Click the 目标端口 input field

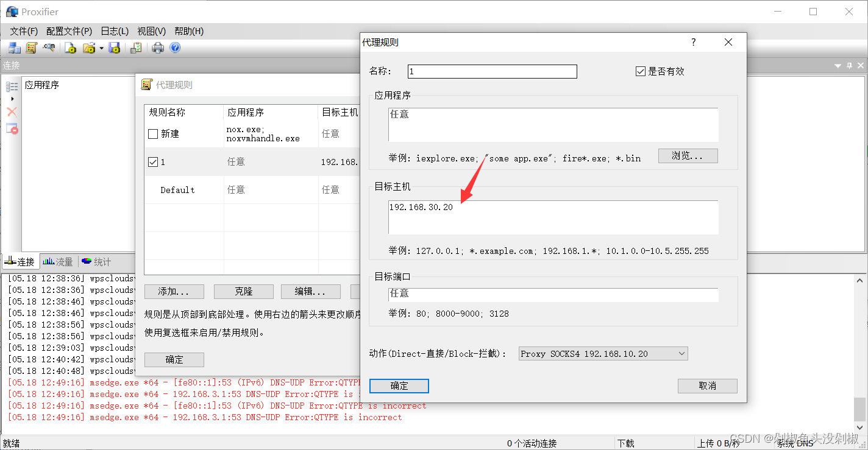[x=553, y=295]
